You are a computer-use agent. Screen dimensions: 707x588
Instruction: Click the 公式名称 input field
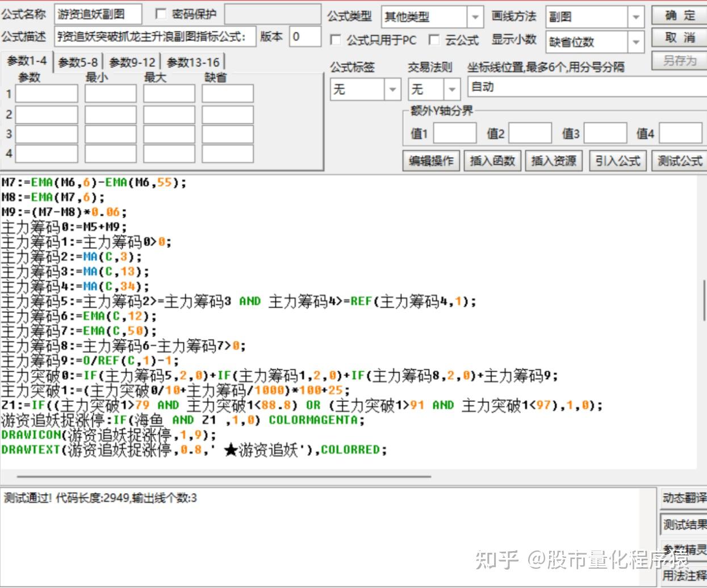pos(98,14)
